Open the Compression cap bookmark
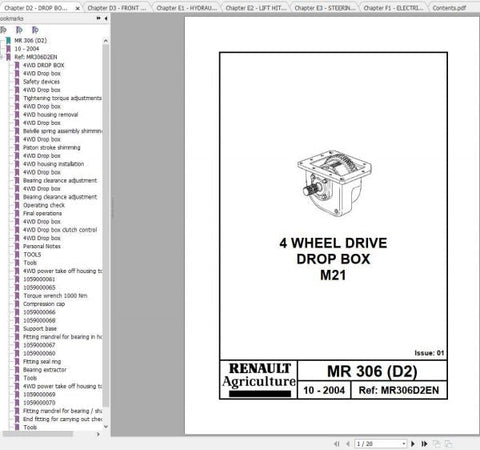This screenshot has width=480, height=450. [x=44, y=304]
